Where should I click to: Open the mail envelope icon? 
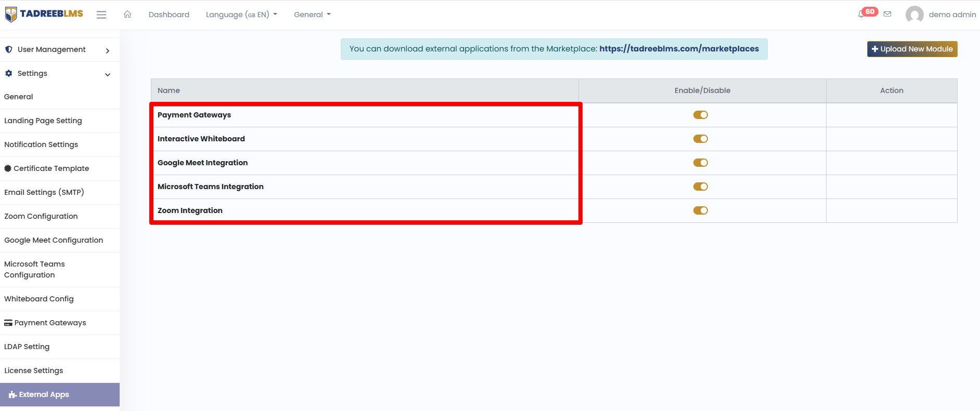point(887,14)
